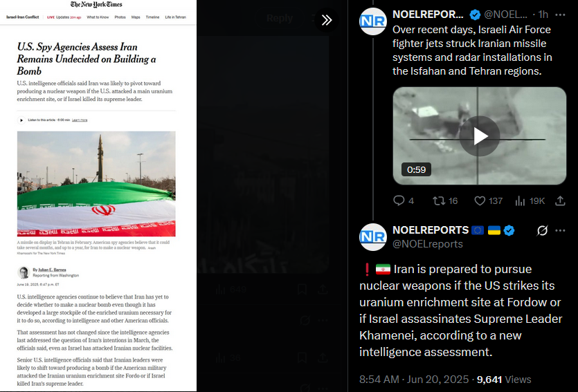578x392 pixels.
Task: Open more options on the Iran nuclear tweet
Action: click(x=560, y=230)
